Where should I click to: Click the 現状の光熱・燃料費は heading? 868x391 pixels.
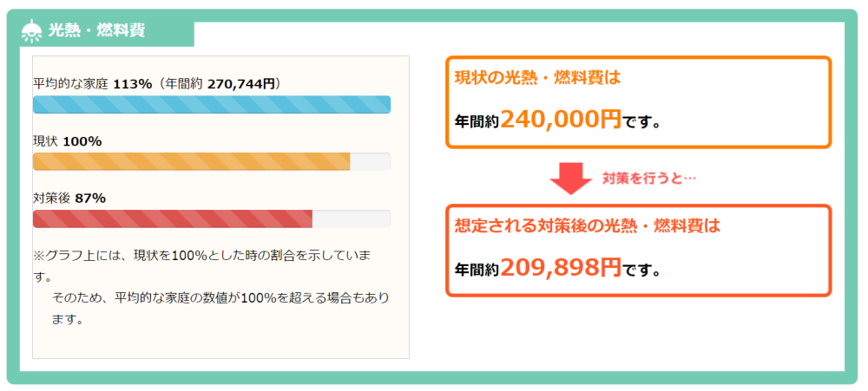click(538, 78)
